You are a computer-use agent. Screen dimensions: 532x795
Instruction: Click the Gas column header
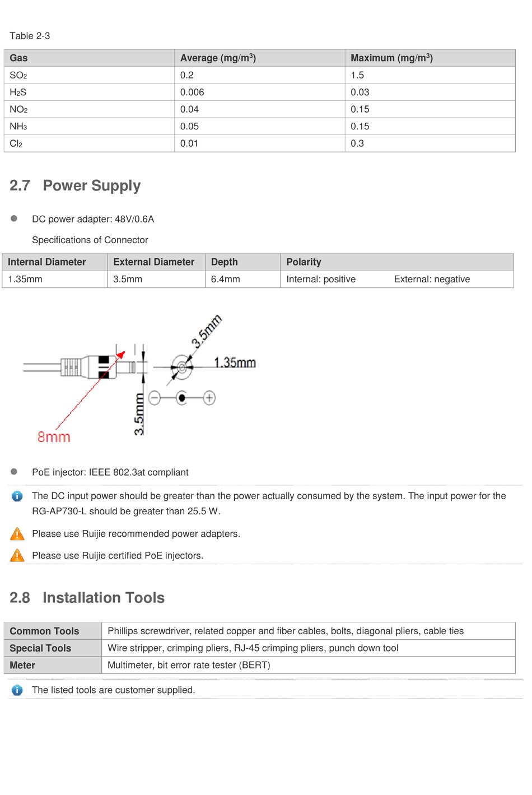click(90, 58)
